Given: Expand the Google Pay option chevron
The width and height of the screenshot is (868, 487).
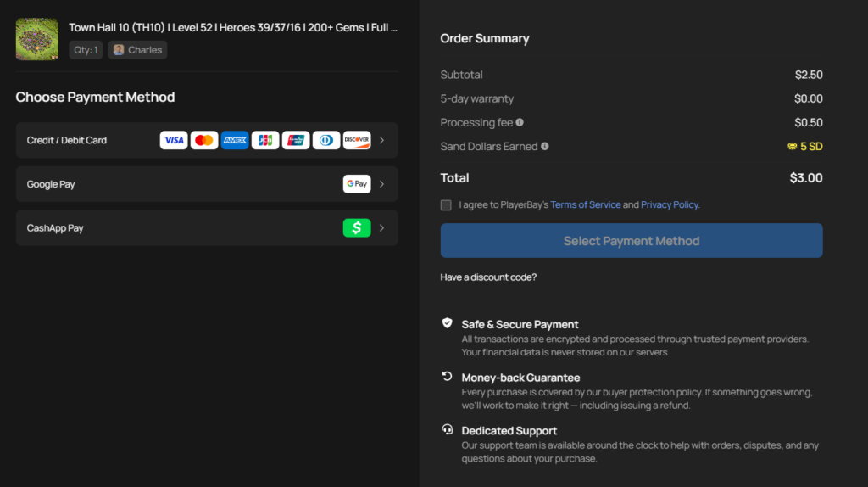Looking at the screenshot, I should point(382,184).
